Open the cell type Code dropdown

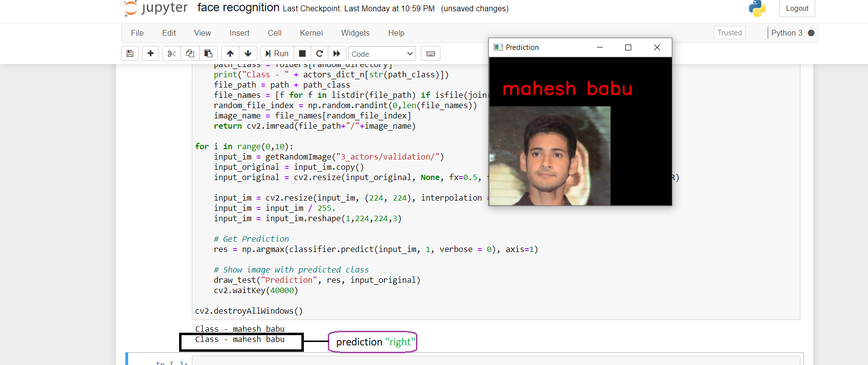coord(382,54)
